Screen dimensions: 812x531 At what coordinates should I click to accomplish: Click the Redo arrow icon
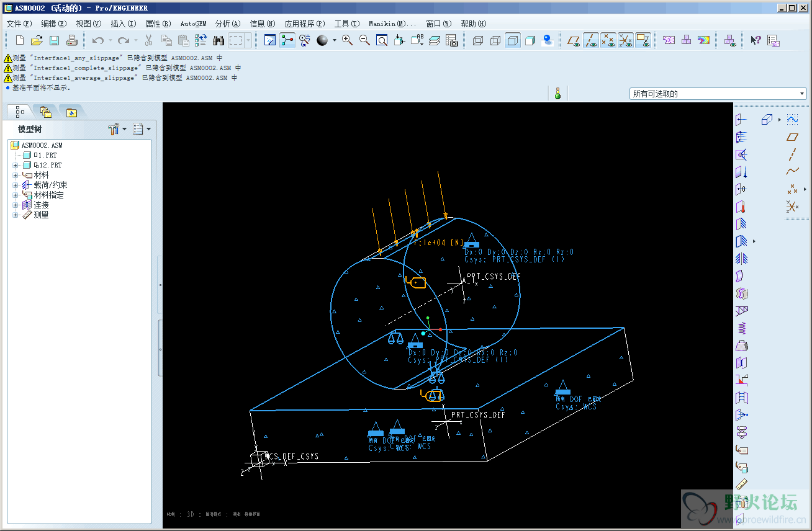tap(124, 40)
